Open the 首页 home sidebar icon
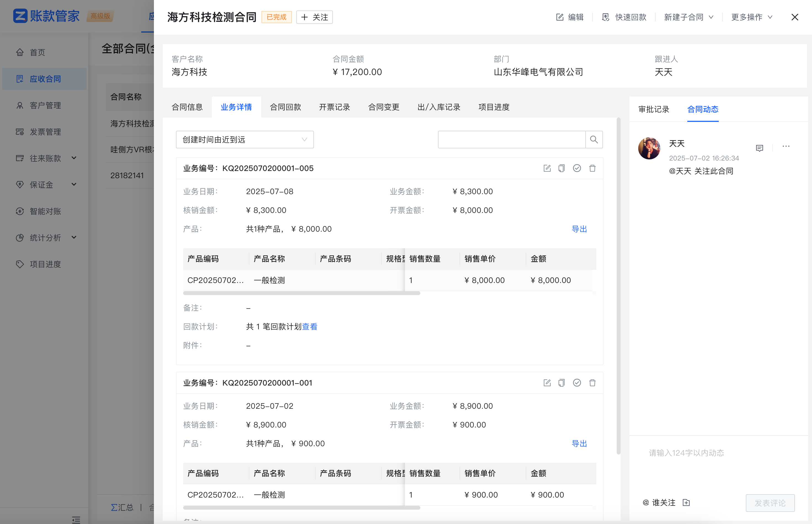This screenshot has height=524, width=812. pos(20,52)
